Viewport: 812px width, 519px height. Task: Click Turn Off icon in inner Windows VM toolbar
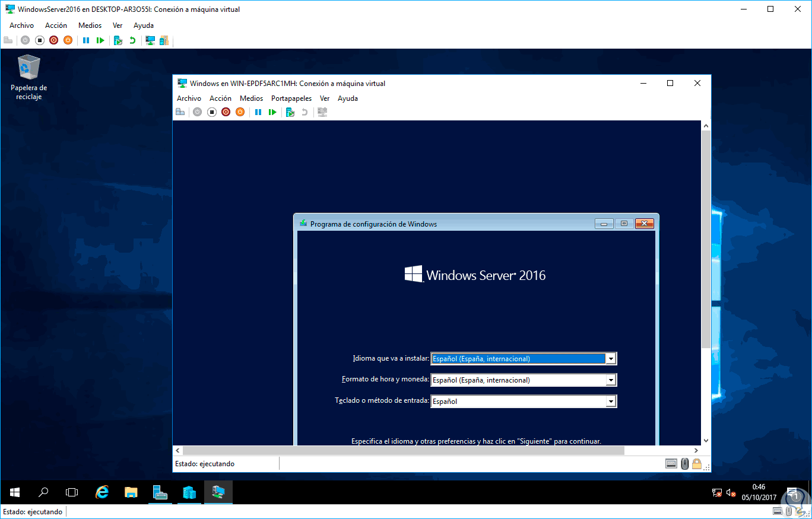211,112
